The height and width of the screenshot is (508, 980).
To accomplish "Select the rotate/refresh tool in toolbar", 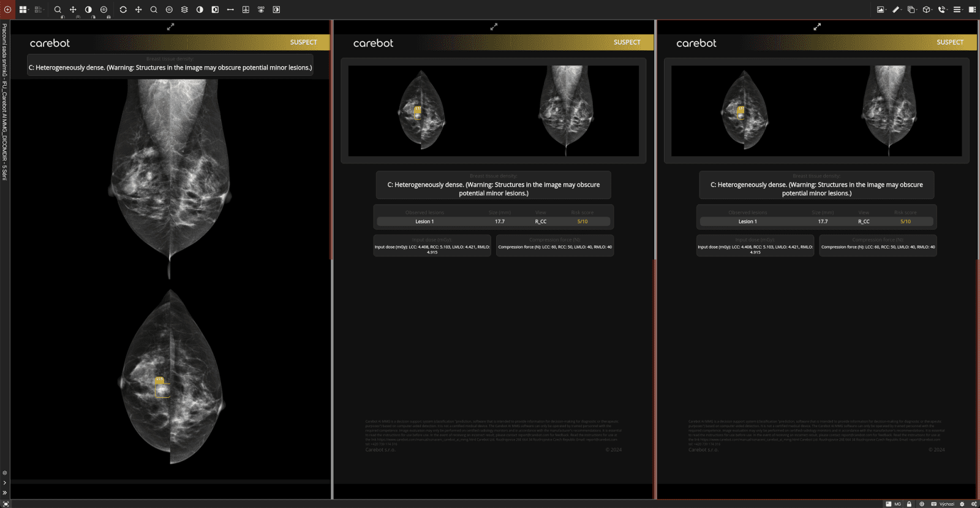I will click(123, 10).
